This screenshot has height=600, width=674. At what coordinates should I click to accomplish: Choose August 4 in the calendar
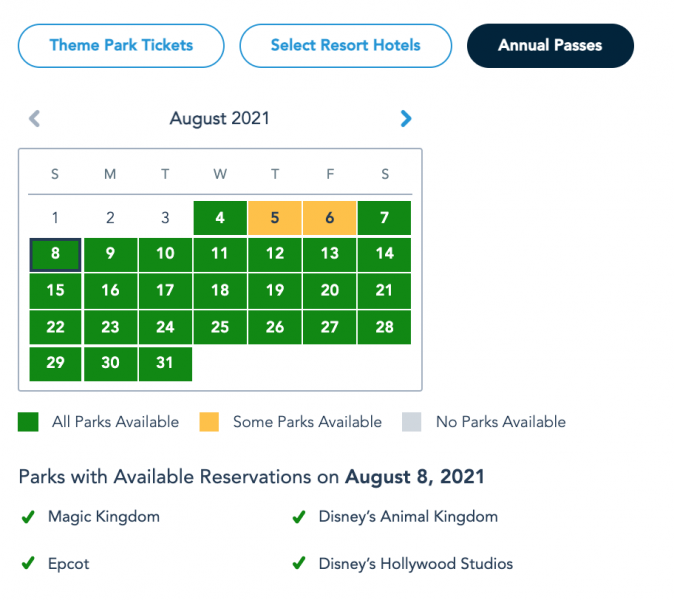pos(220,218)
